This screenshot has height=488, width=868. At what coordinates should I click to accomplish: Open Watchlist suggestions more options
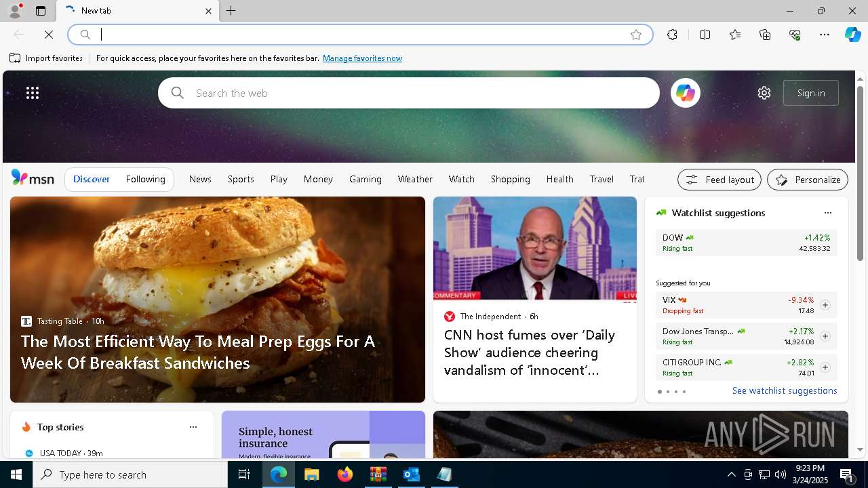(827, 213)
